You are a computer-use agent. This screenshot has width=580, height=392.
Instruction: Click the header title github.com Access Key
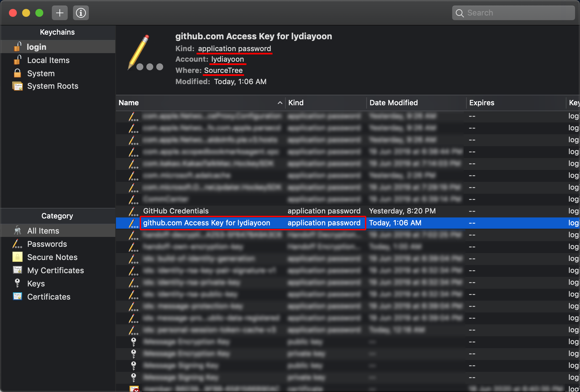(254, 36)
